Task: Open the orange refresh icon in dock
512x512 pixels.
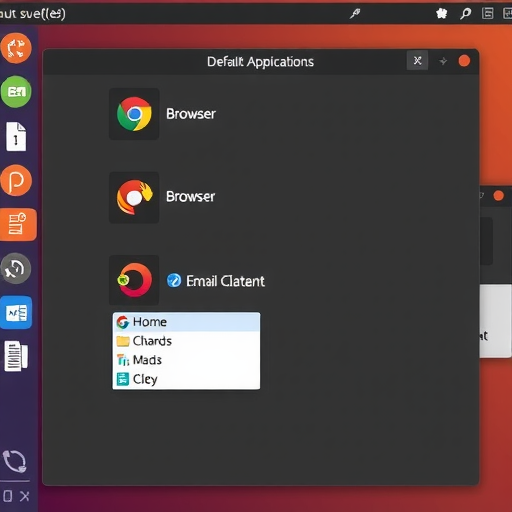Action: 16,48
